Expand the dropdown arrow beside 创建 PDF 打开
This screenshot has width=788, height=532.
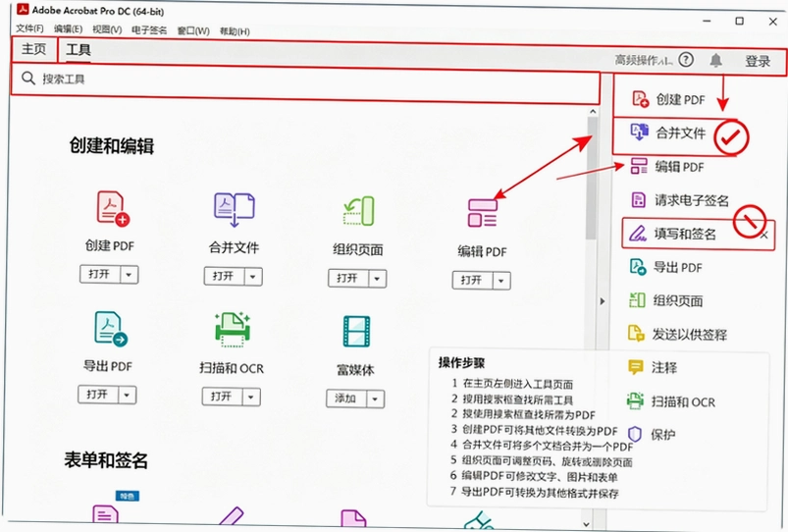(x=130, y=275)
